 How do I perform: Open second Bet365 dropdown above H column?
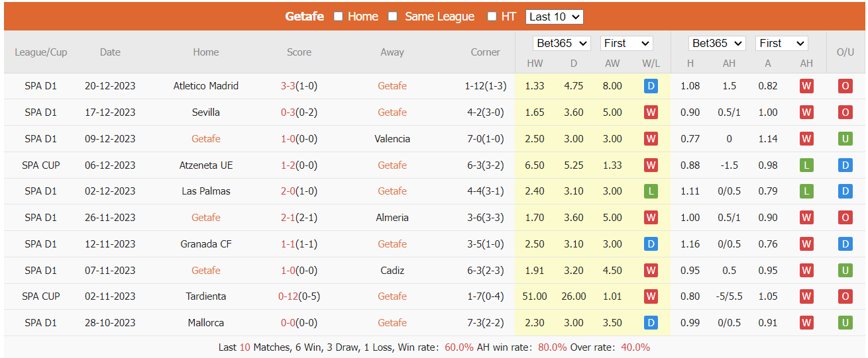pyautogui.click(x=718, y=43)
